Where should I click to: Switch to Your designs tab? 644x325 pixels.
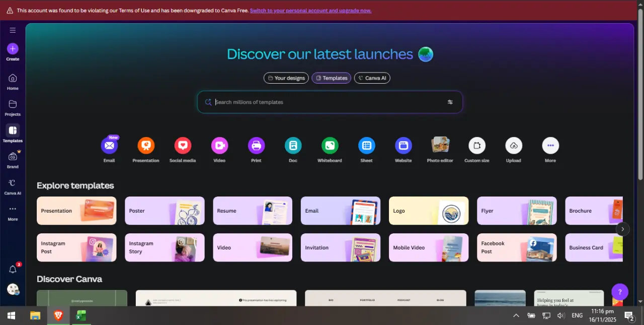(x=286, y=78)
